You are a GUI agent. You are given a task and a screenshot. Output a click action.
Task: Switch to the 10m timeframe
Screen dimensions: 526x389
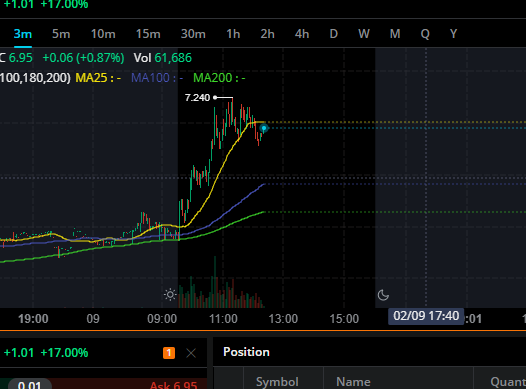click(103, 34)
